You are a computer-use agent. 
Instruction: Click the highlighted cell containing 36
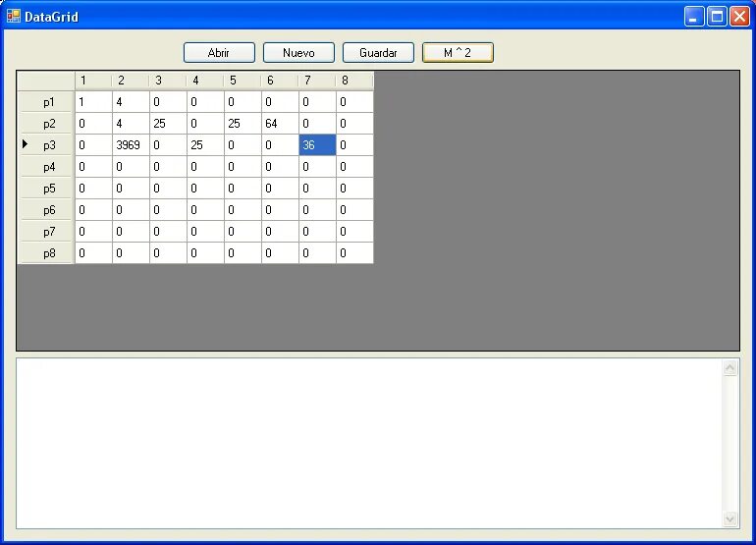pyautogui.click(x=317, y=145)
